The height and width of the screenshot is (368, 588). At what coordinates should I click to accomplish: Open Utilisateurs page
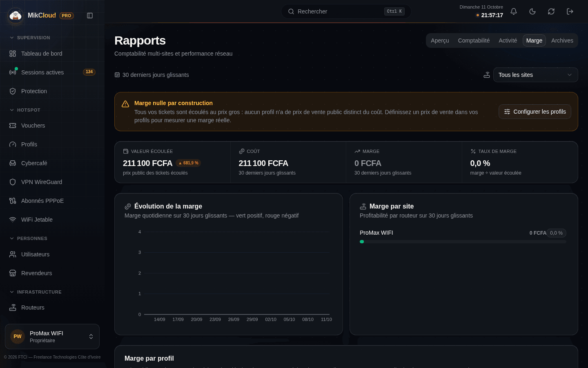52,254
